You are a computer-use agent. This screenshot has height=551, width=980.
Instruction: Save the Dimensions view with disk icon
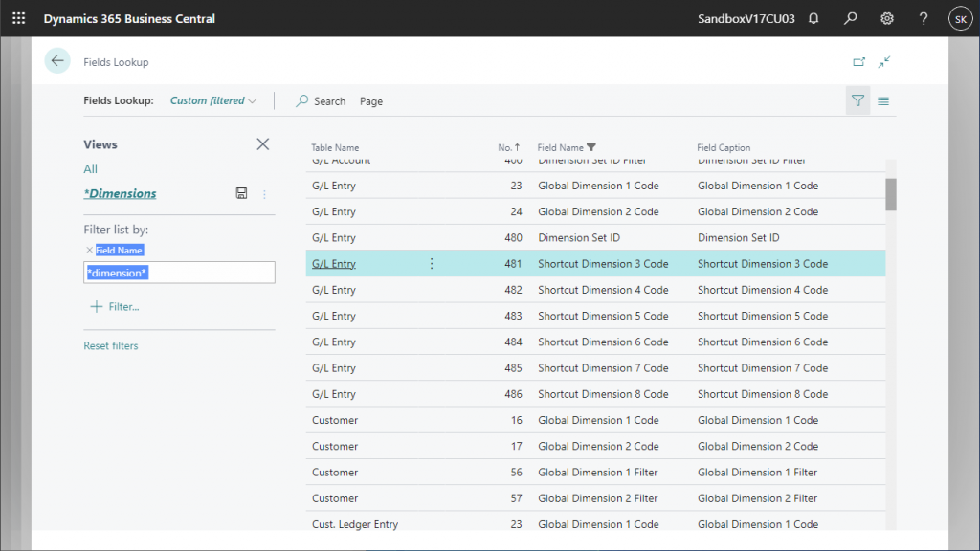241,193
